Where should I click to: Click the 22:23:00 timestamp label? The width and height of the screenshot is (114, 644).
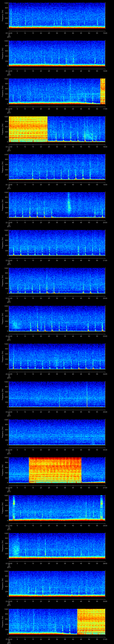9,374
